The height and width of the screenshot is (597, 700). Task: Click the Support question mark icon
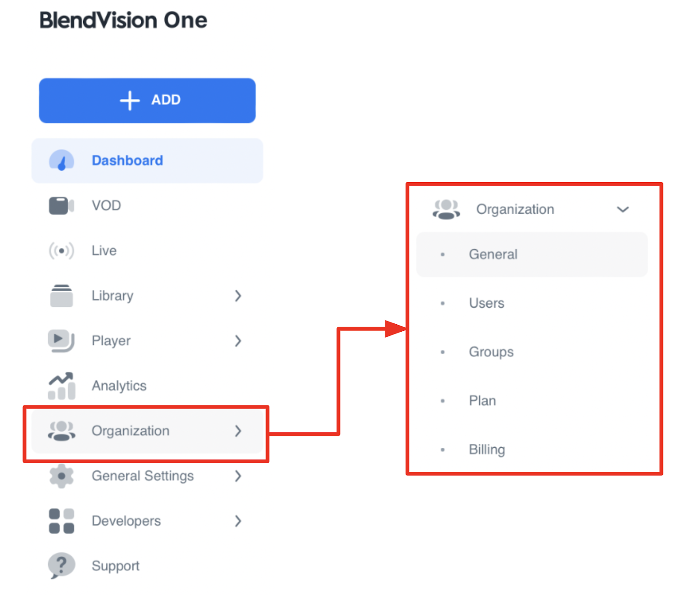click(x=61, y=565)
